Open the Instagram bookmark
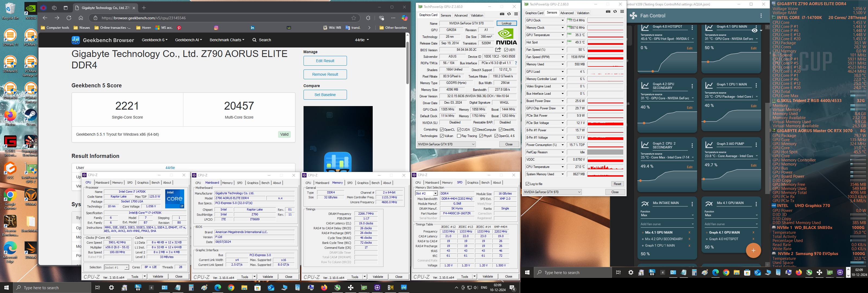This screenshot has width=868, height=293. click(216, 28)
